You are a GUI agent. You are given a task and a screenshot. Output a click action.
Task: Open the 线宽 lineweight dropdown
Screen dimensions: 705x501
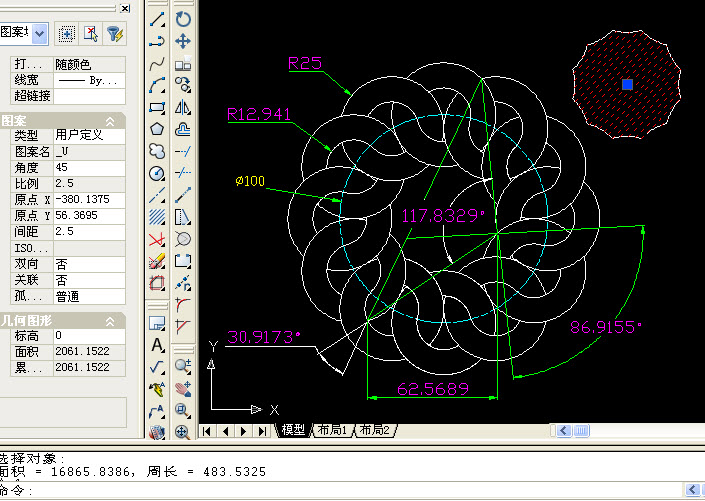[89, 81]
